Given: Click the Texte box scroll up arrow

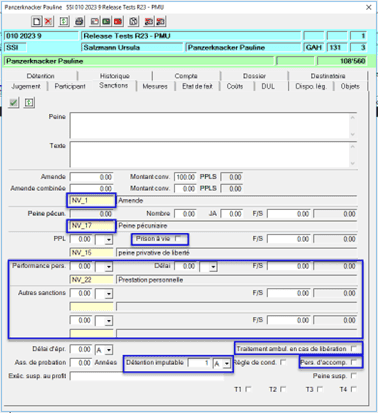Looking at the screenshot, I should (x=353, y=146).
